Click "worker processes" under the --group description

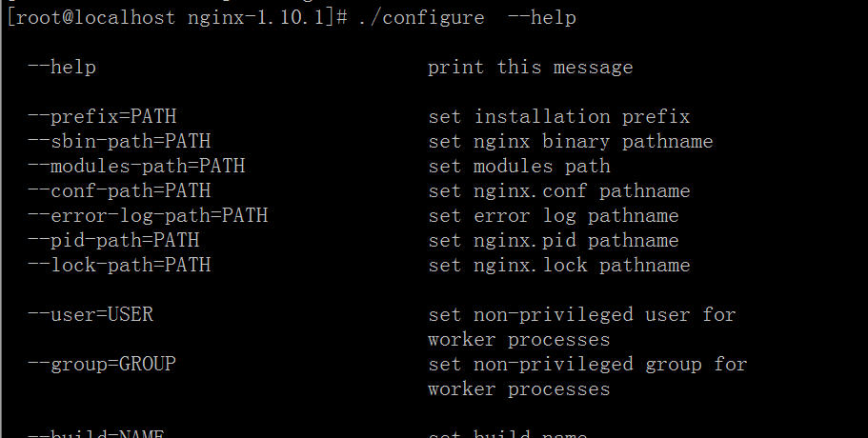[x=519, y=389]
